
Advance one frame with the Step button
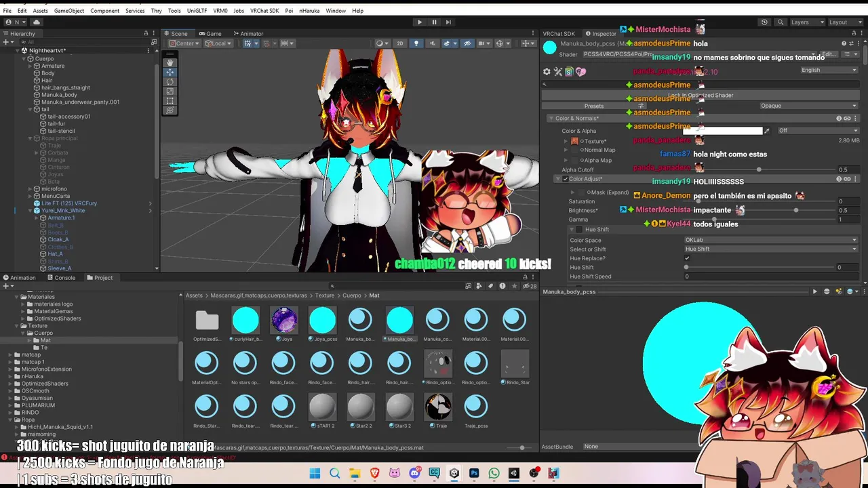click(449, 22)
